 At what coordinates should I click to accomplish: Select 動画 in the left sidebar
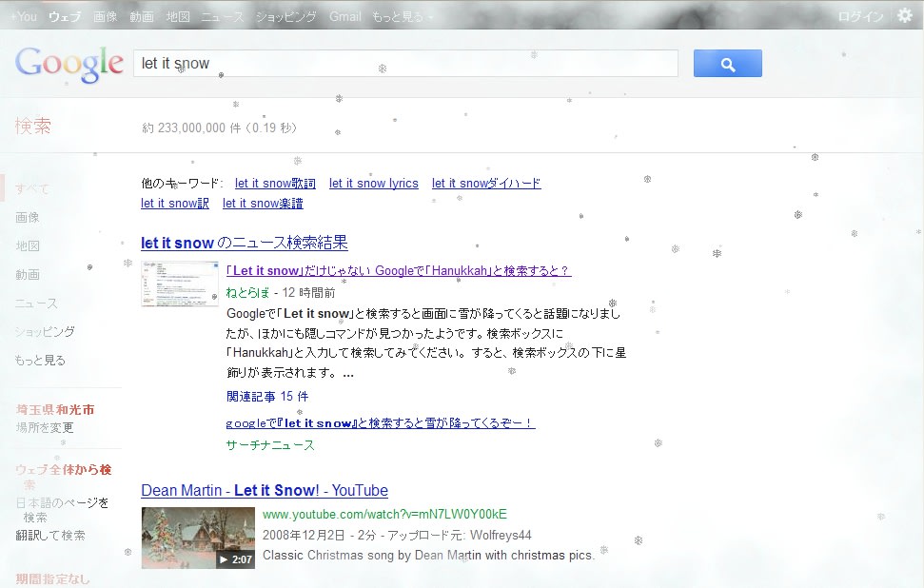click(x=27, y=275)
